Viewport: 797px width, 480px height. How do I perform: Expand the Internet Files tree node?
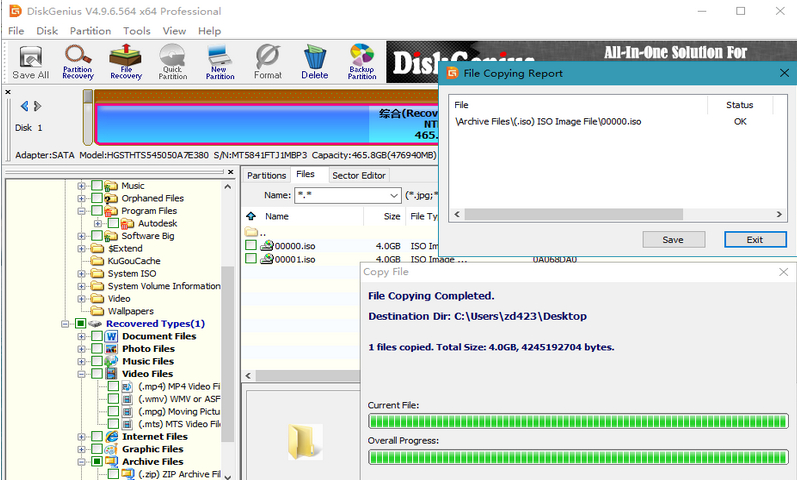click(80, 437)
